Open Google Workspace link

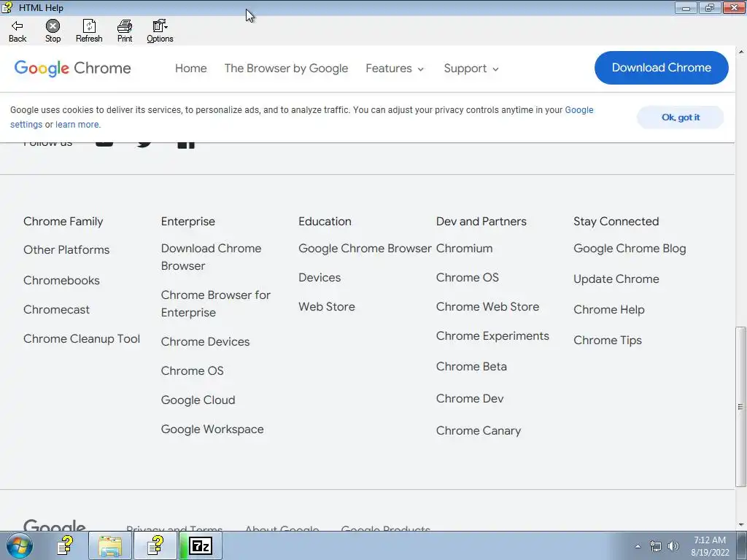(212, 429)
